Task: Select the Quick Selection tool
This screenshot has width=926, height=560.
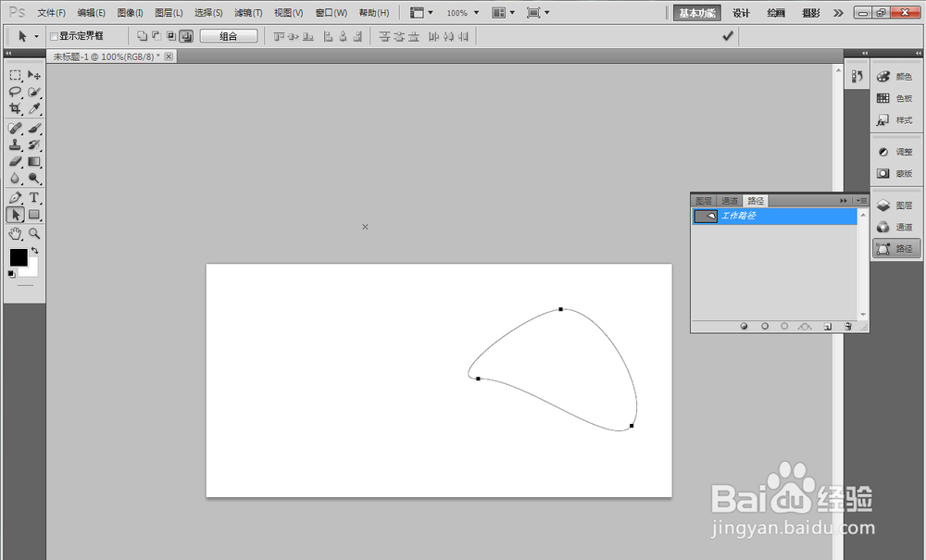Action: click(34, 92)
